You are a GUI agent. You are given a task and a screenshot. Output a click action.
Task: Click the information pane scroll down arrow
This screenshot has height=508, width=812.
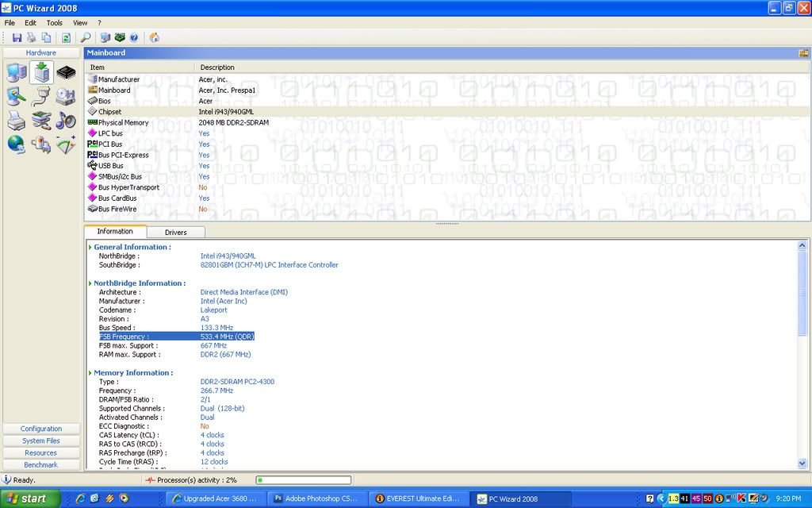pyautogui.click(x=802, y=464)
